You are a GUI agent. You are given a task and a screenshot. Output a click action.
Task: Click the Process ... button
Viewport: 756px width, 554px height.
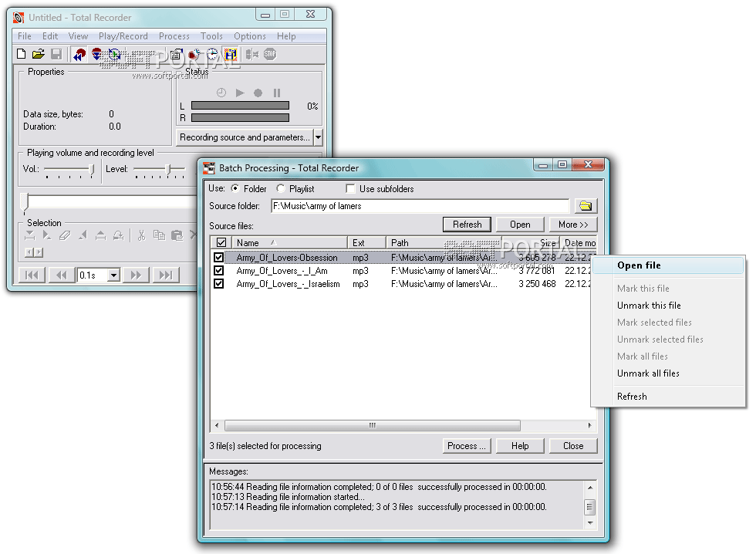467,446
